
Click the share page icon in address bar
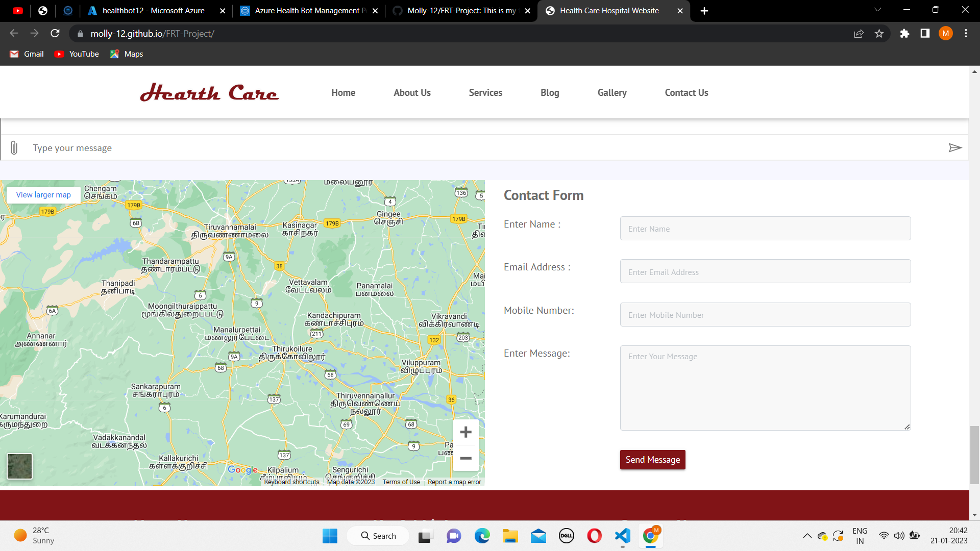coord(859,34)
